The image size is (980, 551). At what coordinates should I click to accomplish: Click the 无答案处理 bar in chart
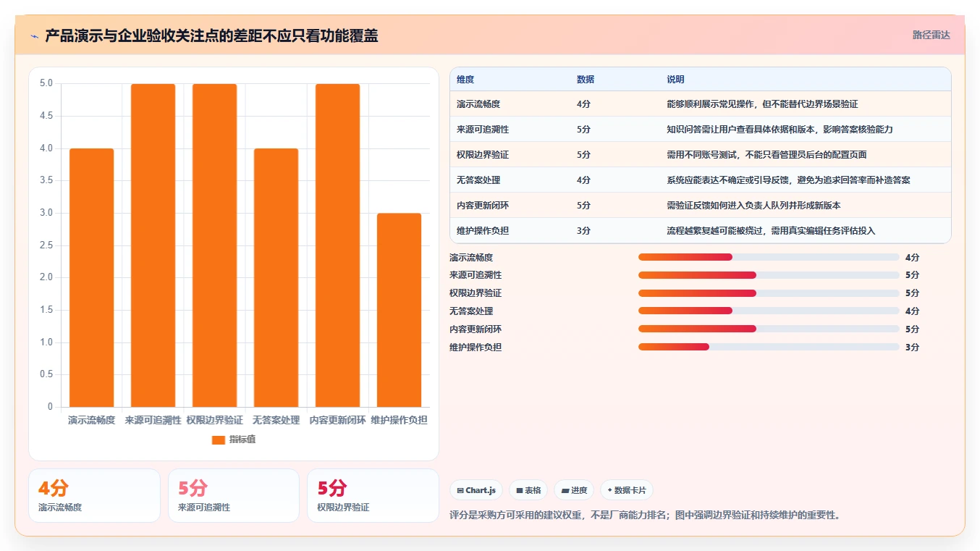276,277
